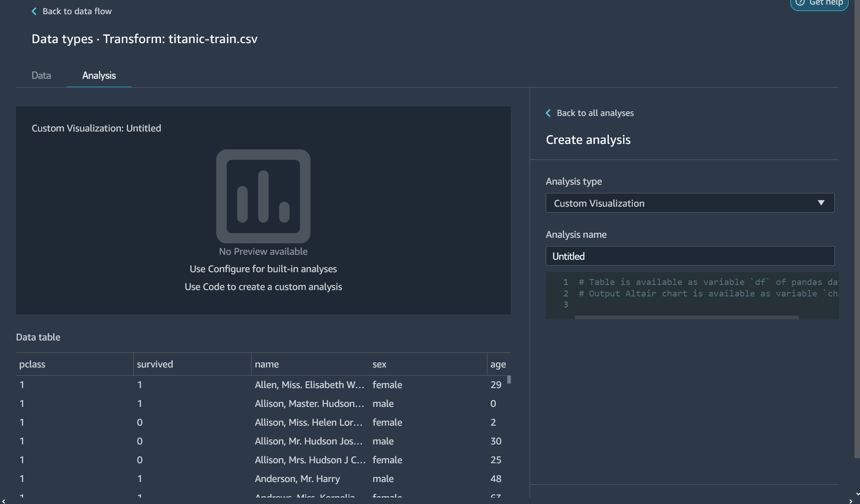Click the Analysis type dropdown arrow

(x=821, y=203)
